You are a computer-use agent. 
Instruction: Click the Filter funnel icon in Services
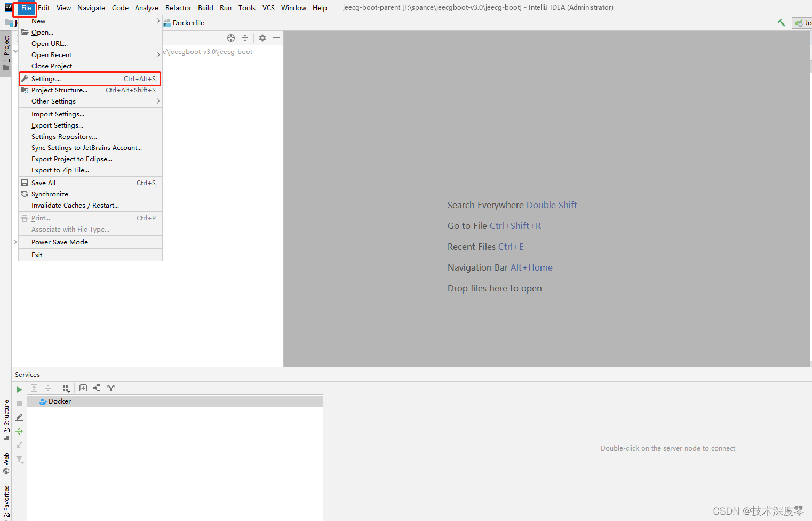(x=19, y=459)
